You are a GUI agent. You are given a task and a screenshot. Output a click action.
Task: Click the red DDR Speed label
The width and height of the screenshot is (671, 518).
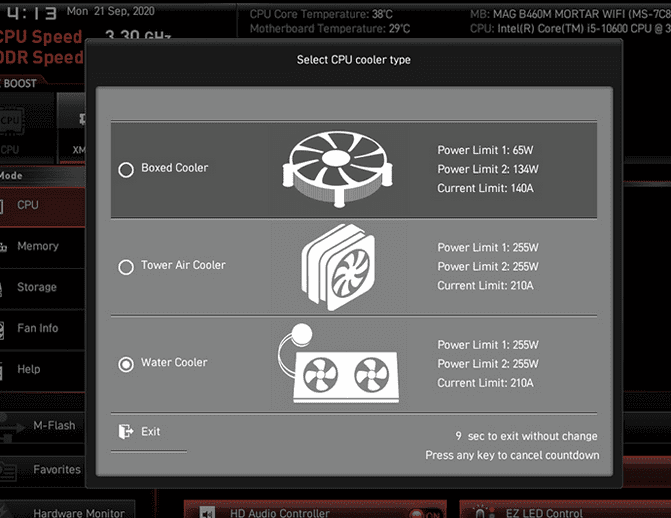point(42,57)
